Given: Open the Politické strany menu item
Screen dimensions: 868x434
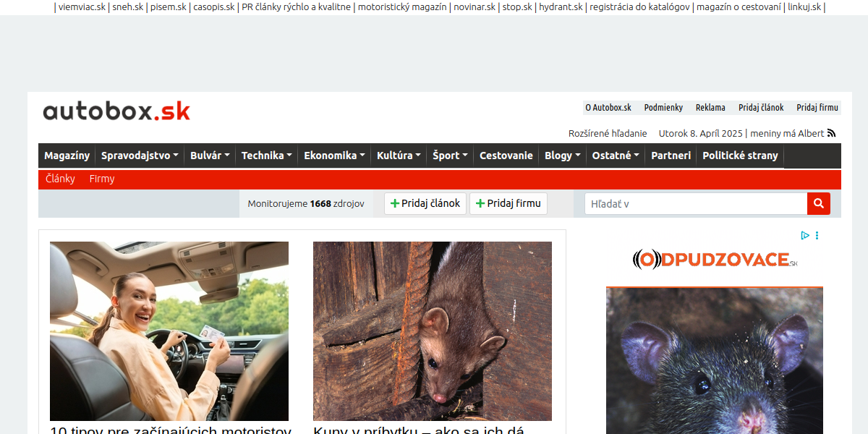Looking at the screenshot, I should click(x=740, y=156).
